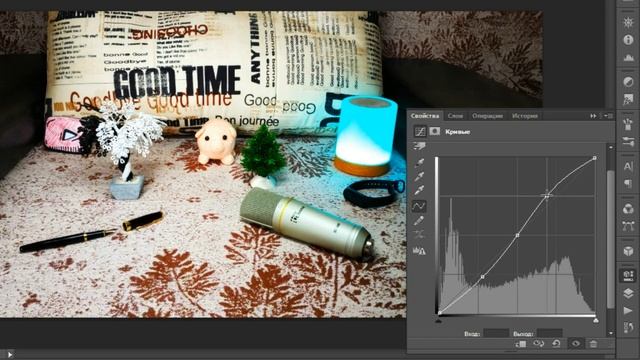
Task: Switch to the История tab
Action: click(x=525, y=116)
